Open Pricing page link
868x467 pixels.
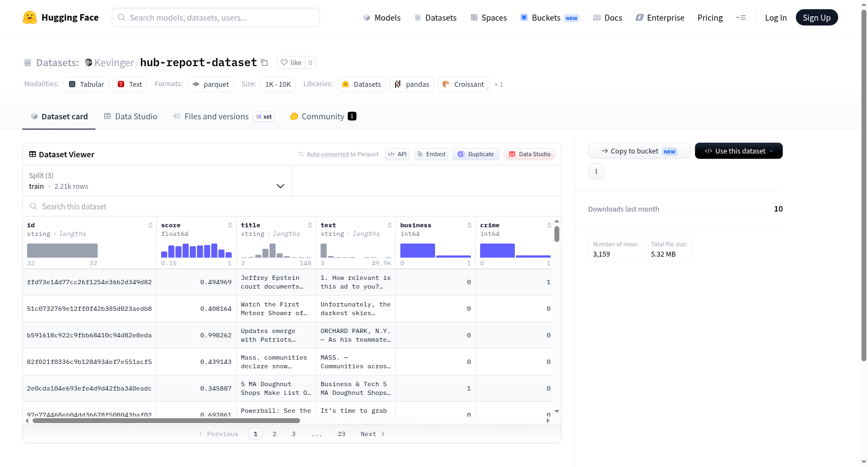click(x=710, y=17)
